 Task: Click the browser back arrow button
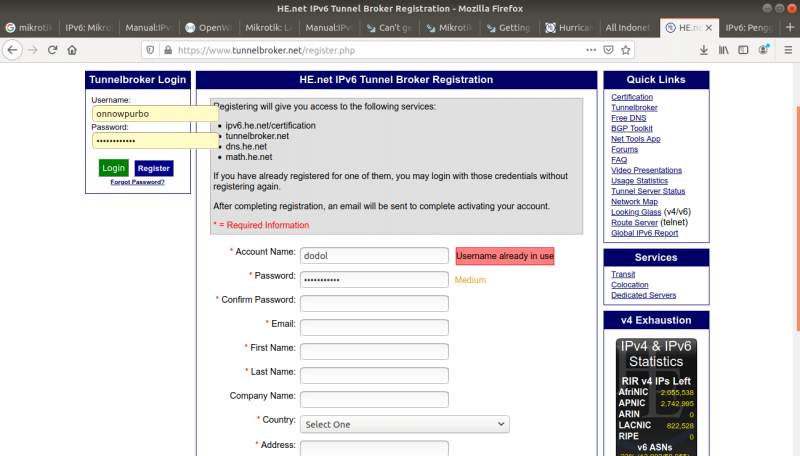13,49
